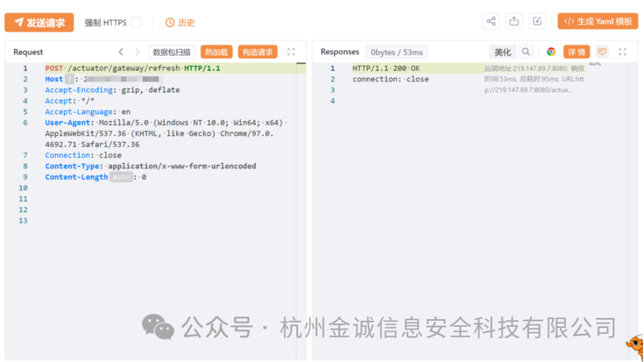Click the 构造请求 build request button
Viewport: 644px width, 362px height.
[x=258, y=52]
